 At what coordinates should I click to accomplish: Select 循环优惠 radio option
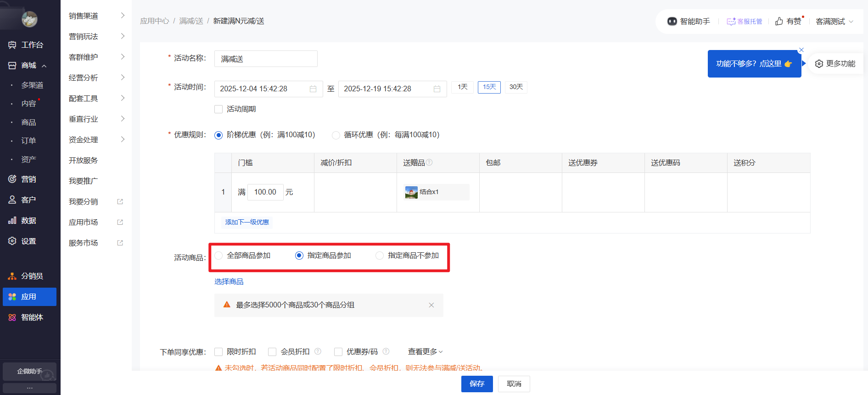pos(336,135)
